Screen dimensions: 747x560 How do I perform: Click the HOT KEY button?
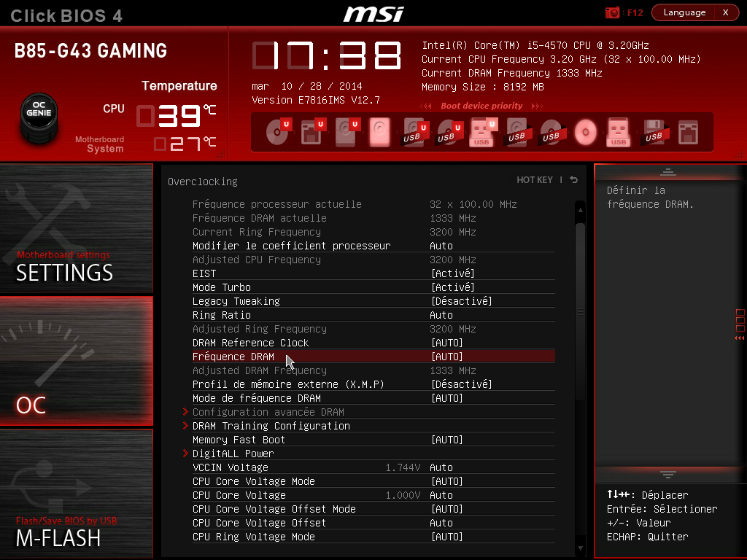[535, 179]
